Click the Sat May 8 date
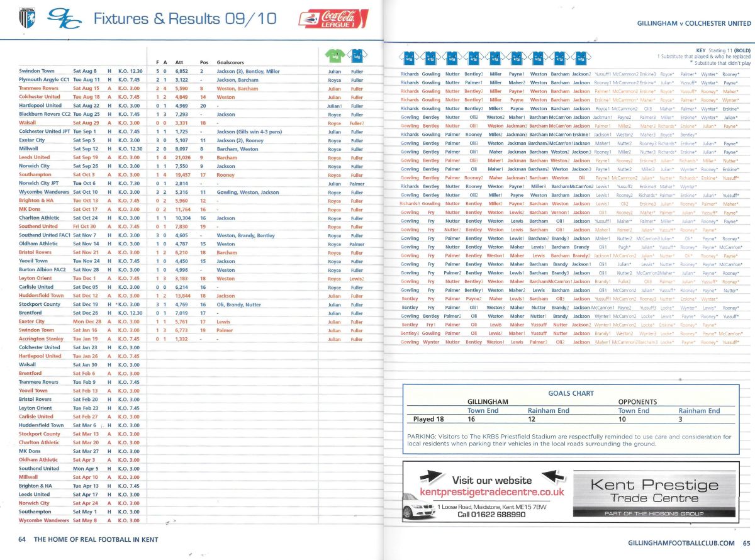Viewport: 755px width, 560px height. (85, 520)
